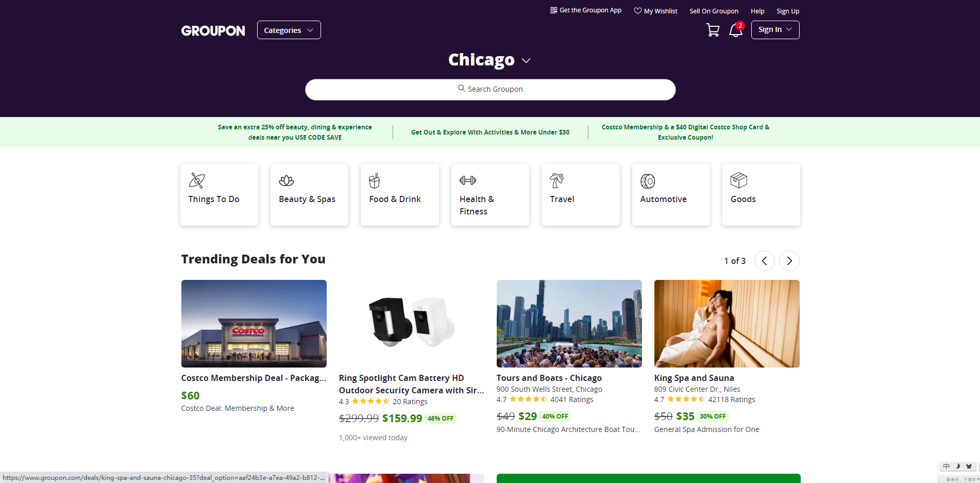Viewport: 980px width, 483px height.
Task: Open the Chicago location dropdown
Action: coord(489,60)
